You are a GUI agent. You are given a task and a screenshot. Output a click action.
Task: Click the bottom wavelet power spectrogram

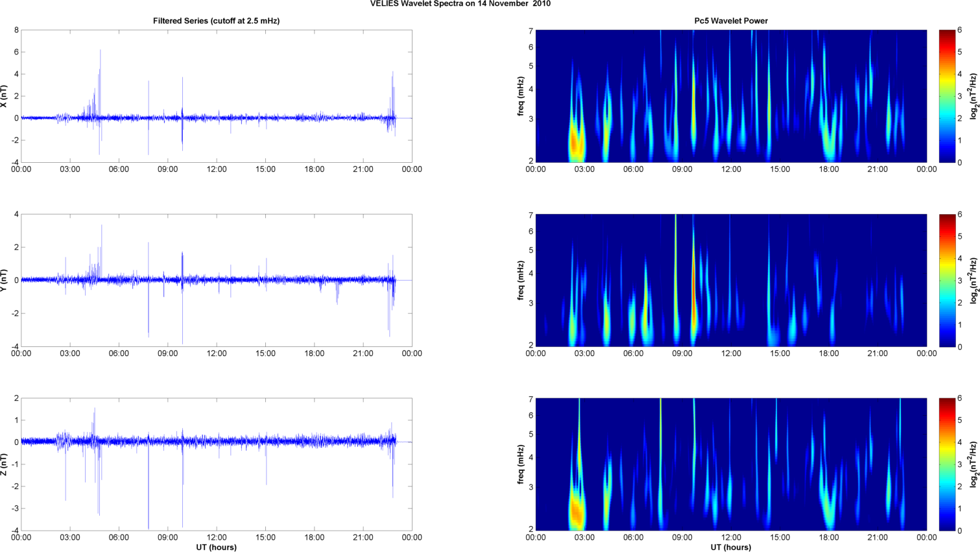click(731, 464)
